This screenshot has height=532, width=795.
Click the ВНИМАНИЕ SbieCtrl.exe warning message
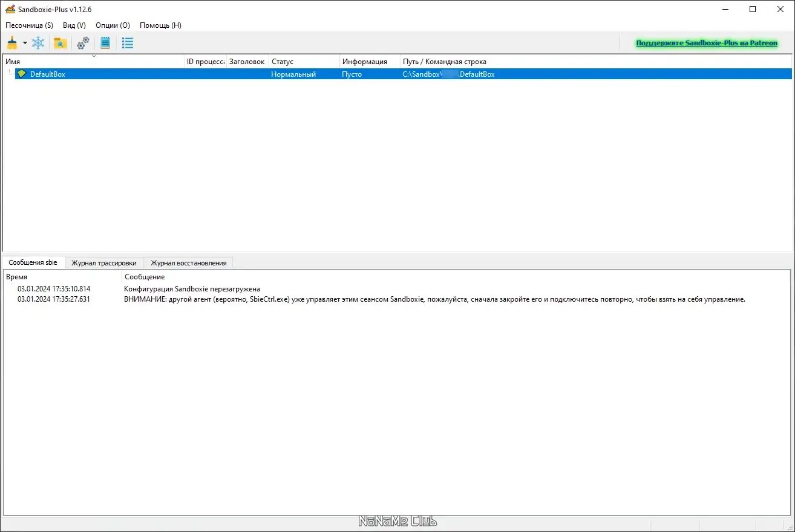tap(434, 299)
